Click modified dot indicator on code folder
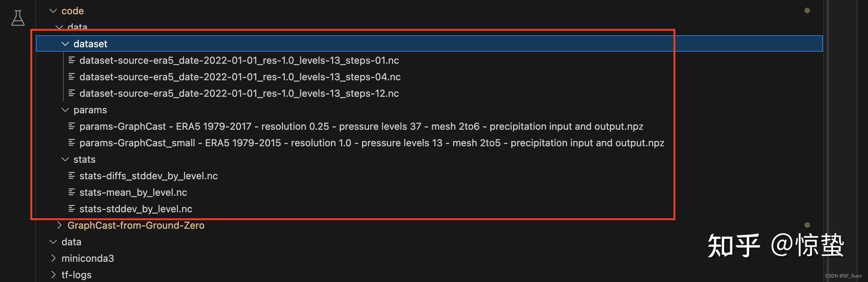 click(x=807, y=11)
